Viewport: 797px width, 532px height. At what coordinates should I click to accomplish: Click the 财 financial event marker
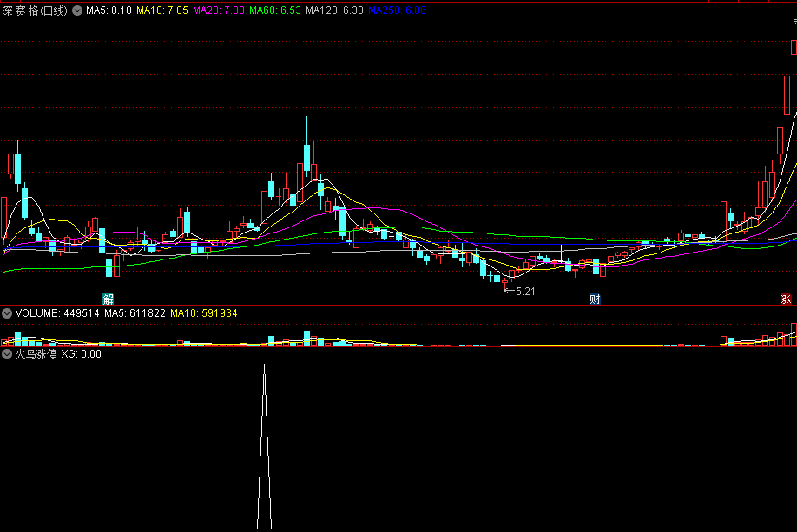point(595,299)
